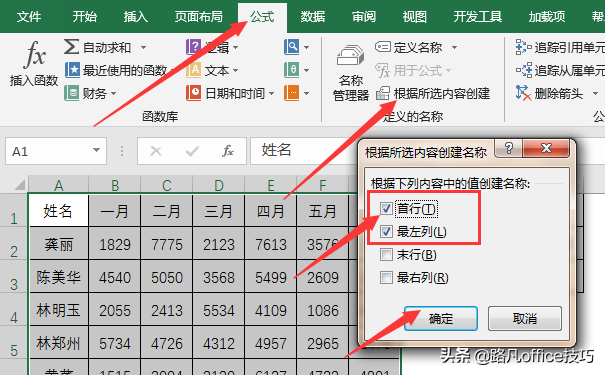The image size is (605, 375).
Task: Open the Date and Time functions icon
Action: coord(193,93)
